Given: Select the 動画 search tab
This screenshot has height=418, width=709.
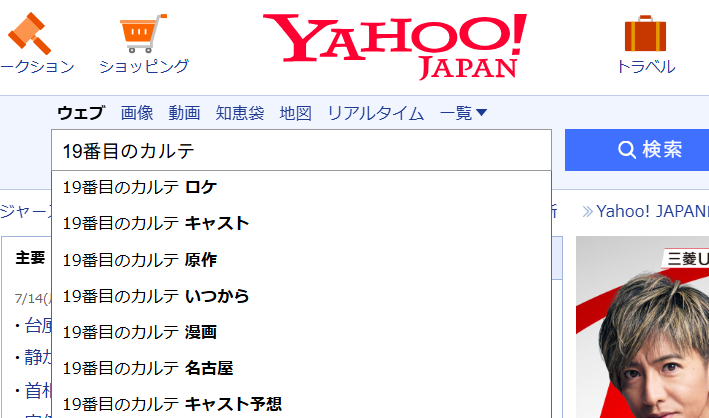Looking at the screenshot, I should pyautogui.click(x=184, y=113).
